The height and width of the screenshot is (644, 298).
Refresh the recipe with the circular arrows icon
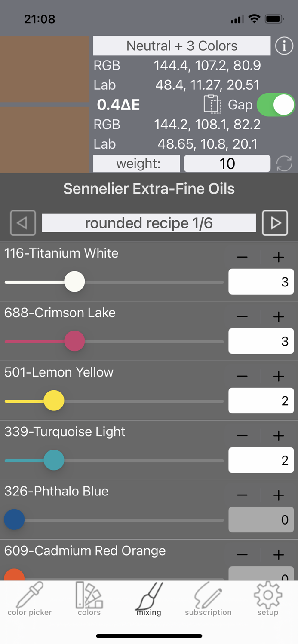tap(284, 164)
